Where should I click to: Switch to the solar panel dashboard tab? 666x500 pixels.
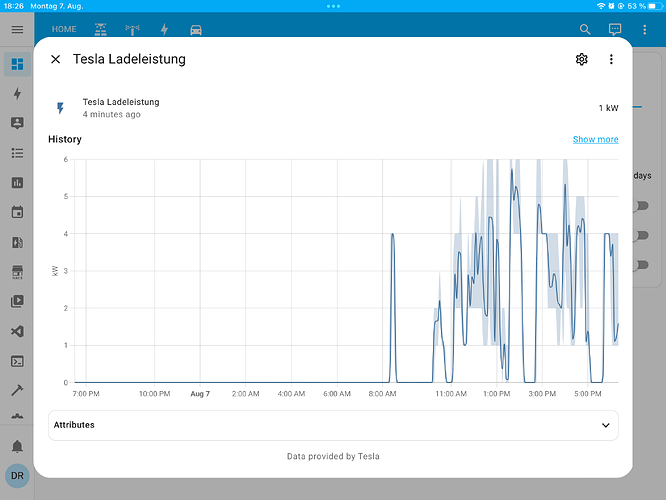click(x=101, y=29)
